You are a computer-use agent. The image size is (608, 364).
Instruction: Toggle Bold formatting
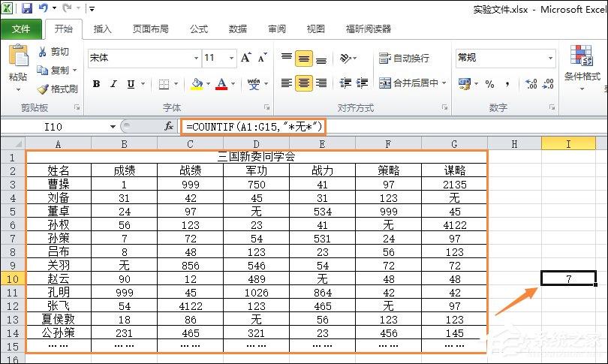click(x=97, y=84)
